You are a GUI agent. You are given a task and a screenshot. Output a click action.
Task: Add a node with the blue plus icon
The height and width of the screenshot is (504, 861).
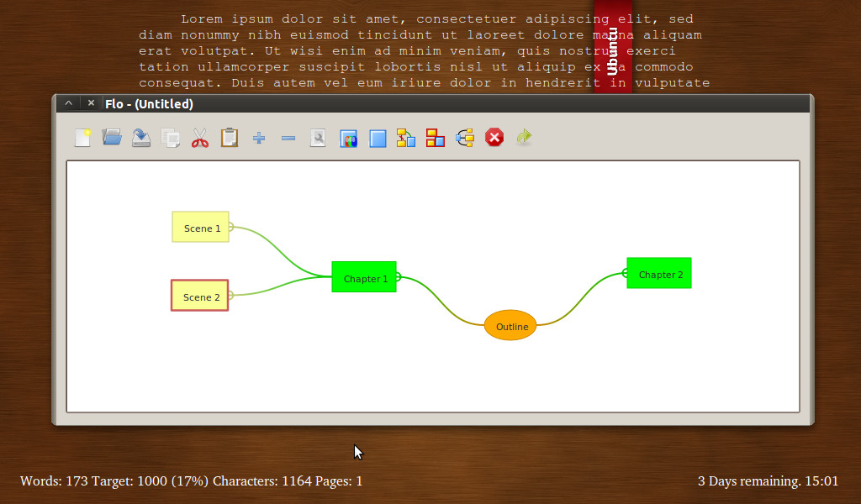pyautogui.click(x=259, y=138)
